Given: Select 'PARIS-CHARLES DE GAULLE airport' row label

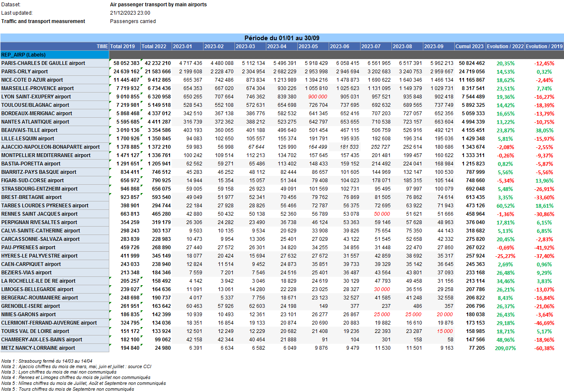Looking at the screenshot, I should point(54,63).
